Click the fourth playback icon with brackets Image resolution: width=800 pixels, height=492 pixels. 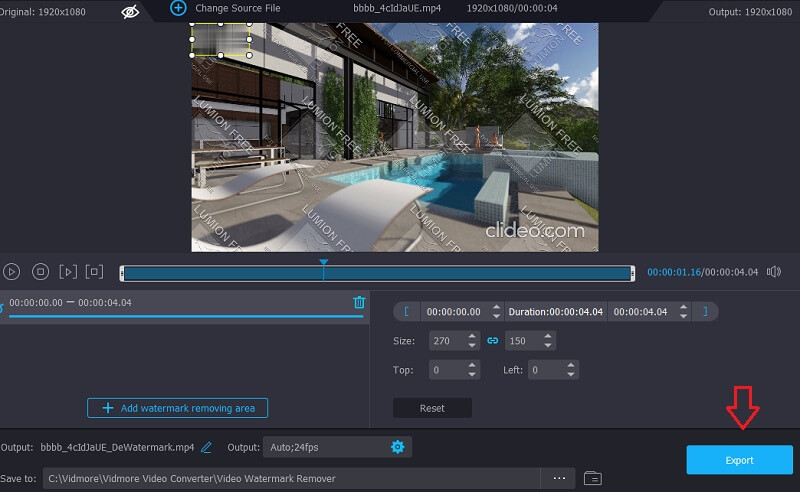point(94,271)
